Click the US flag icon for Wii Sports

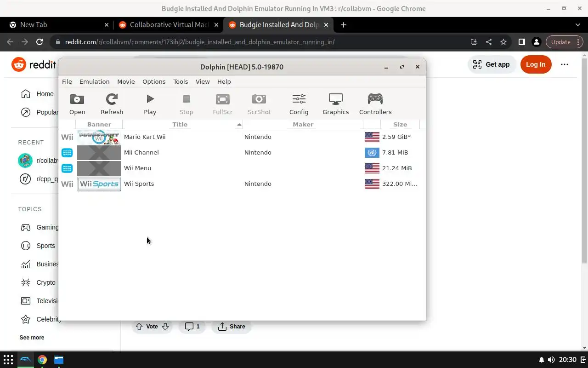tap(372, 184)
